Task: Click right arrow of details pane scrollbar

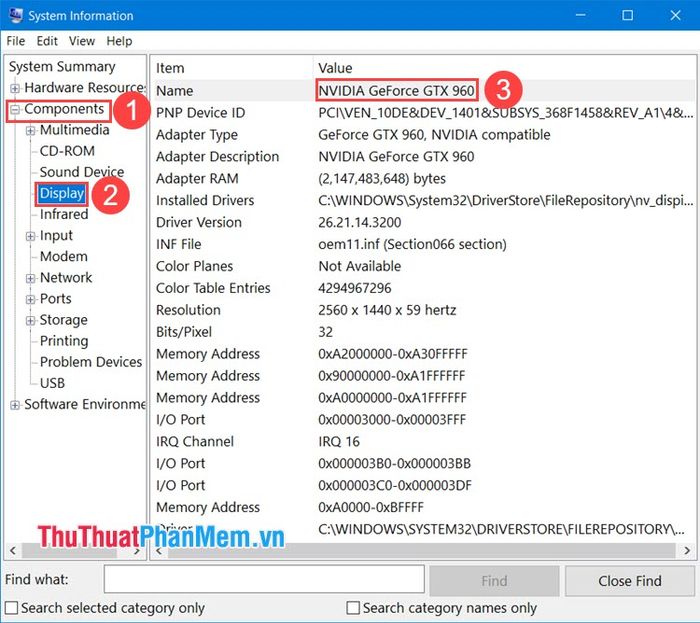Action: coord(687,551)
